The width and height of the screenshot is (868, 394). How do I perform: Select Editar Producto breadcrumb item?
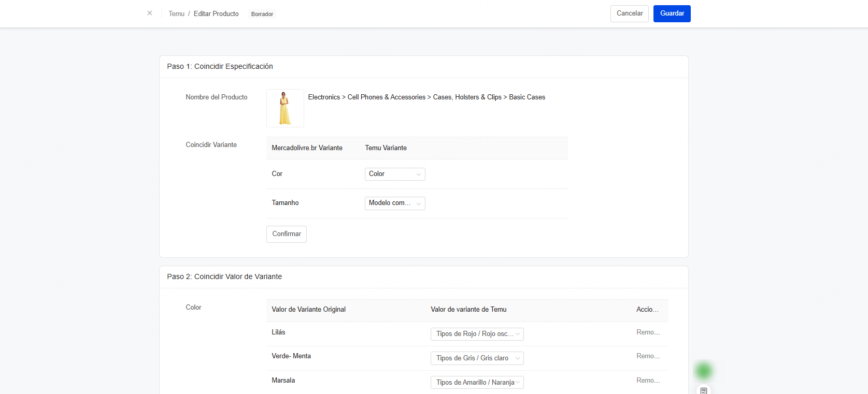tap(216, 14)
